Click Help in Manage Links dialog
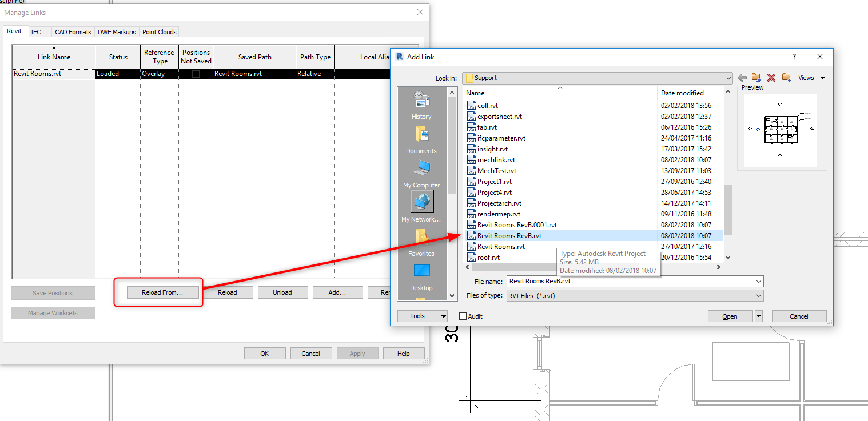This screenshot has width=868, height=421. (x=404, y=354)
